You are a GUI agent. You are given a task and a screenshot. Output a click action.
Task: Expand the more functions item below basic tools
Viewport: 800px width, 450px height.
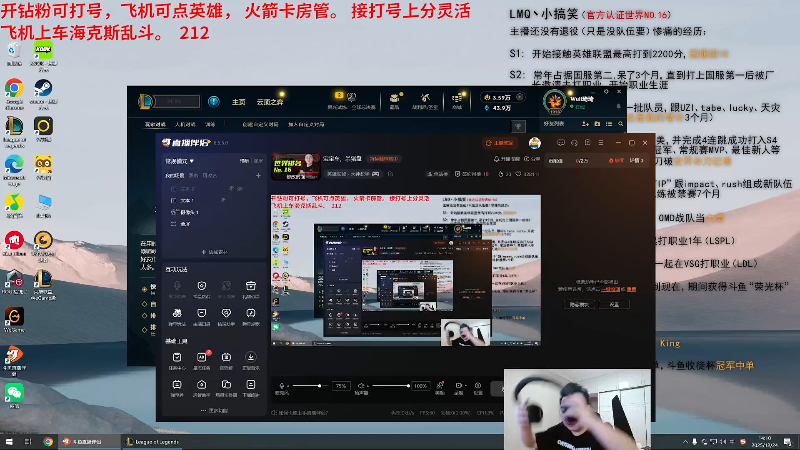[214, 410]
